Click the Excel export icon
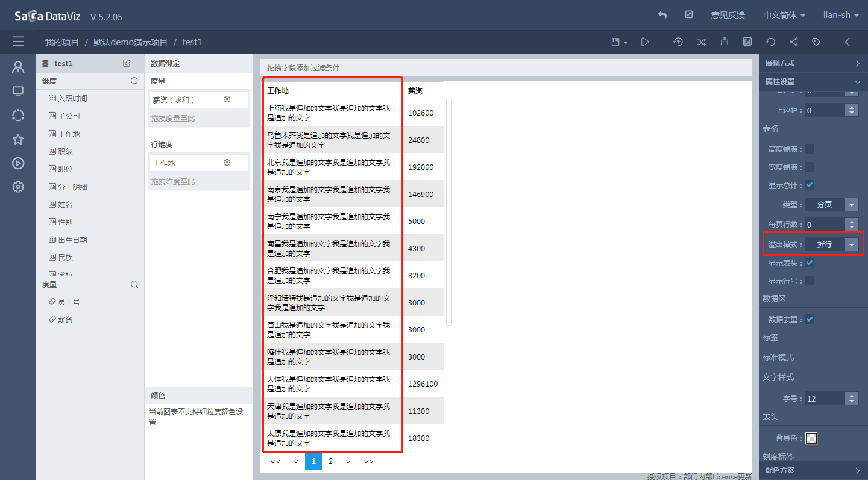 tap(747, 42)
